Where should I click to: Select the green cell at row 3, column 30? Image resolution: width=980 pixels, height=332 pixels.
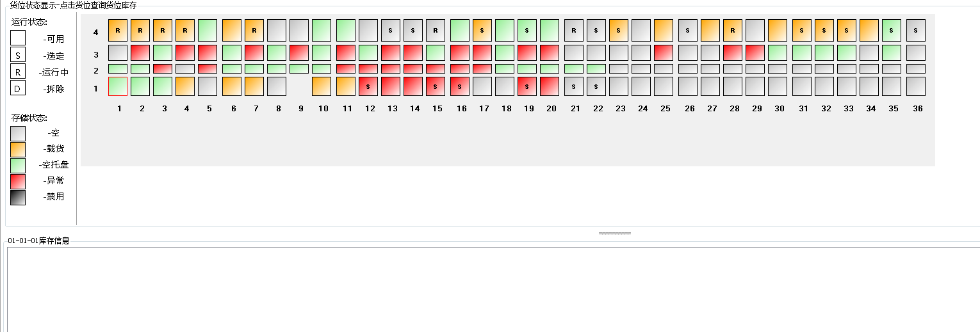point(778,52)
